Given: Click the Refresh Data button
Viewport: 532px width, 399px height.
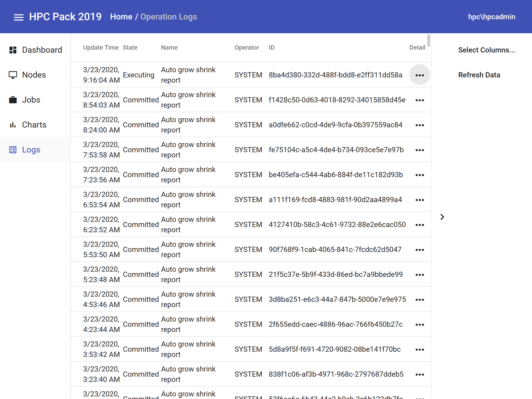Looking at the screenshot, I should pyautogui.click(x=479, y=75).
